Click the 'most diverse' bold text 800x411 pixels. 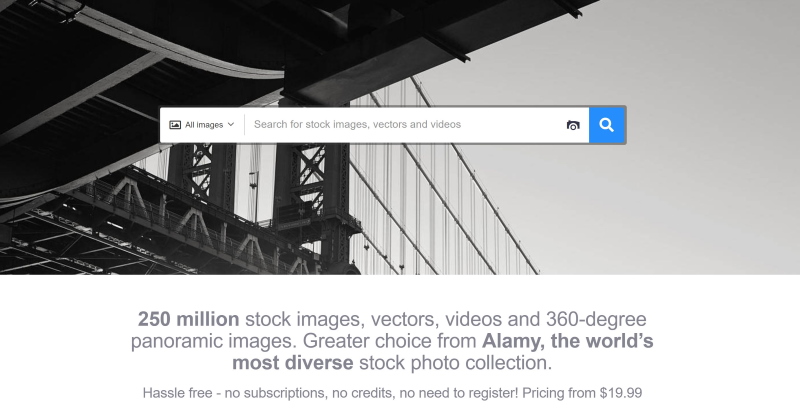point(292,363)
